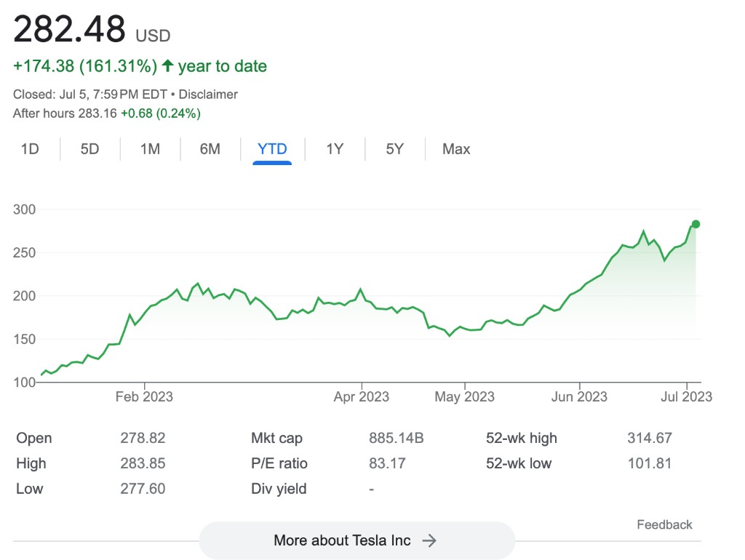The image size is (745, 560).
Task: Show the 6M price history
Action: click(x=210, y=149)
